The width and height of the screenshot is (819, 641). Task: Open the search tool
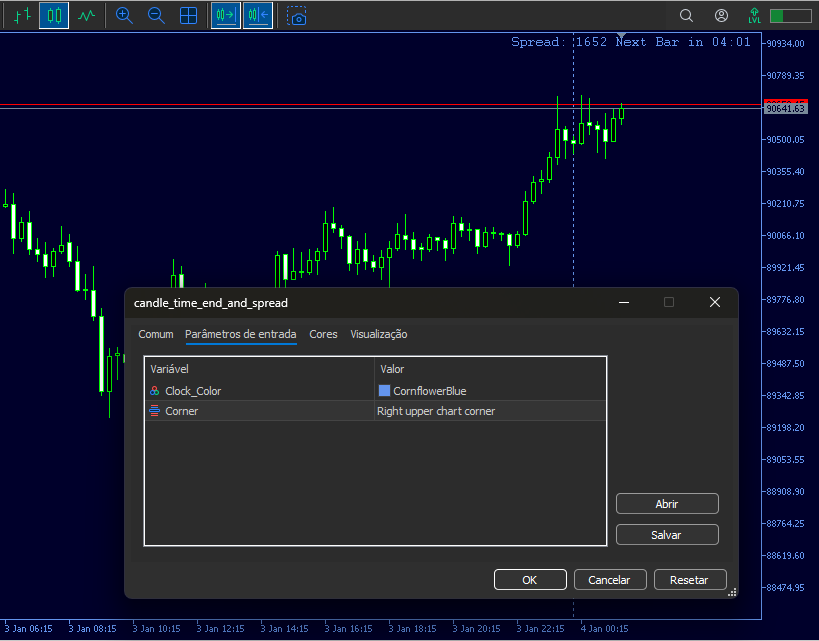pyautogui.click(x=684, y=15)
